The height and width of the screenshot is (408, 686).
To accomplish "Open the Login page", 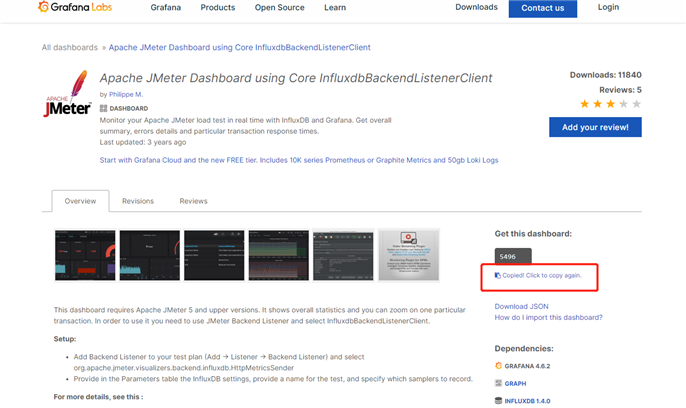I will click(608, 7).
